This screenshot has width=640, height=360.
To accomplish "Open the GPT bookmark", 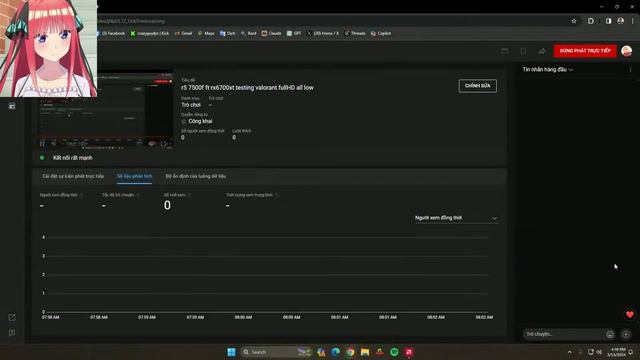I will tap(294, 33).
